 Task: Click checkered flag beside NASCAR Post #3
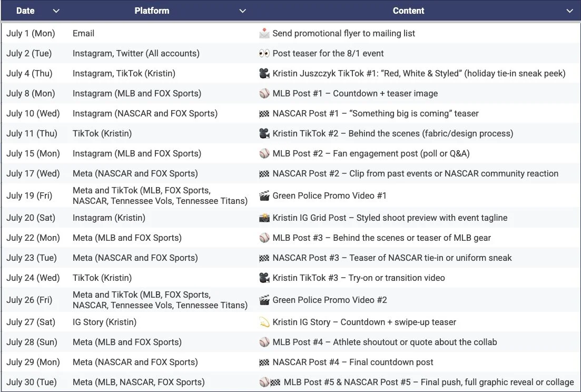point(264,258)
